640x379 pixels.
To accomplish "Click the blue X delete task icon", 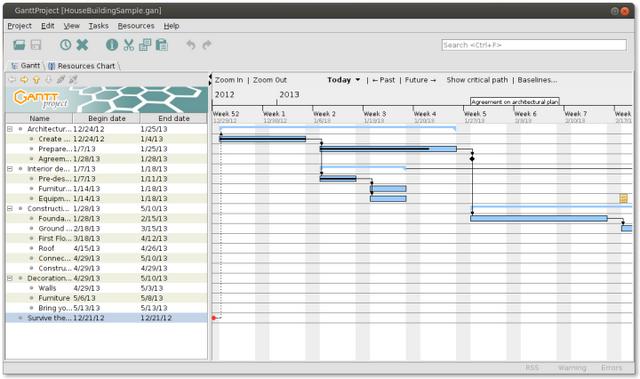I will click(x=82, y=45).
